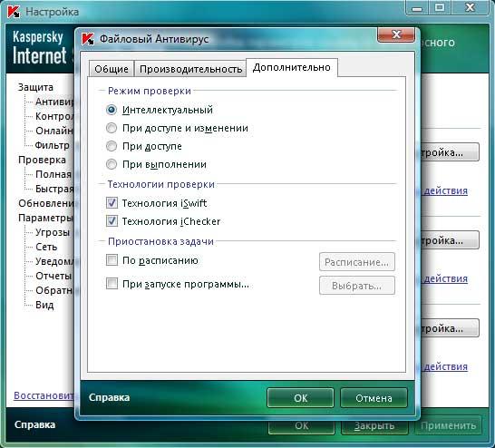
Task: Select the Вид tree item
Action: [44, 305]
